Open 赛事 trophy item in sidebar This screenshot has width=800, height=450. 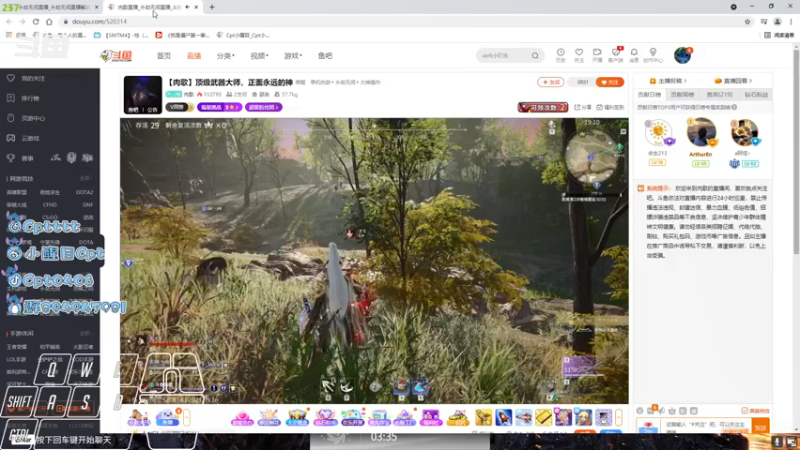tap(20, 158)
